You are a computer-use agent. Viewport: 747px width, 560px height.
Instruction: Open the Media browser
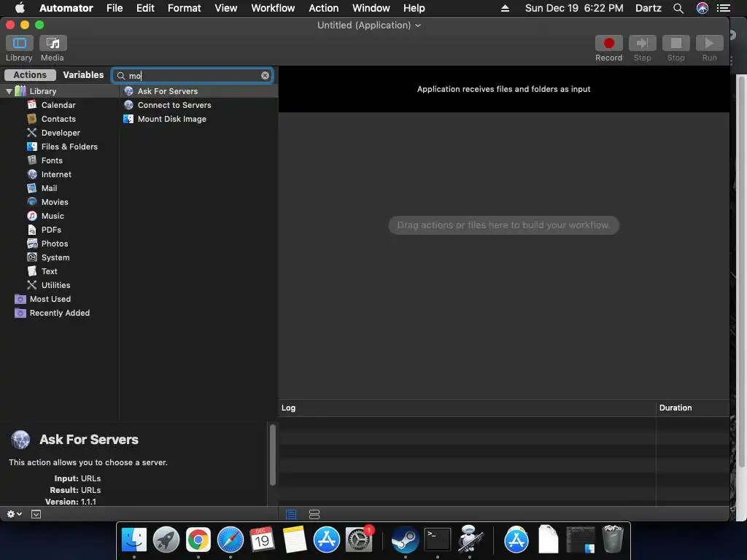point(53,43)
